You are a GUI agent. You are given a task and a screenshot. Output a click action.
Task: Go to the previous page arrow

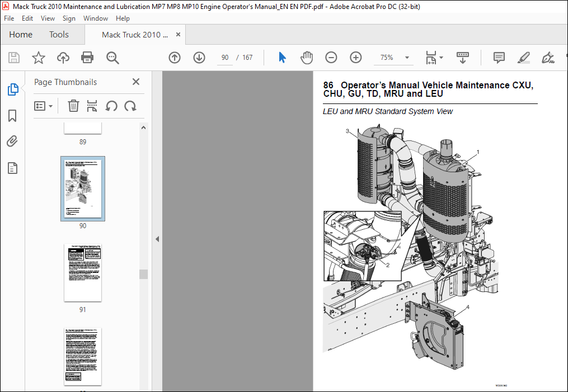coord(175,58)
